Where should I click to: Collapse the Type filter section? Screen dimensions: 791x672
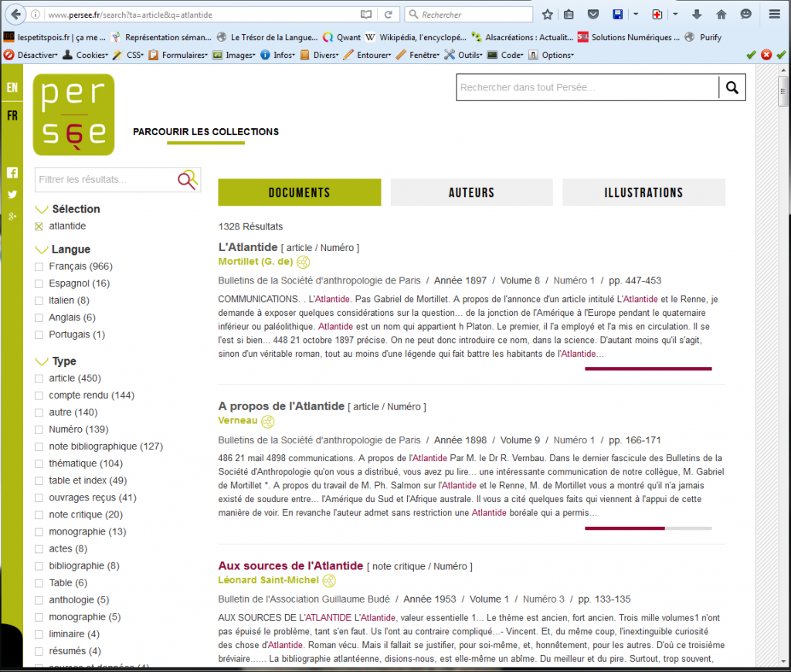(x=42, y=361)
